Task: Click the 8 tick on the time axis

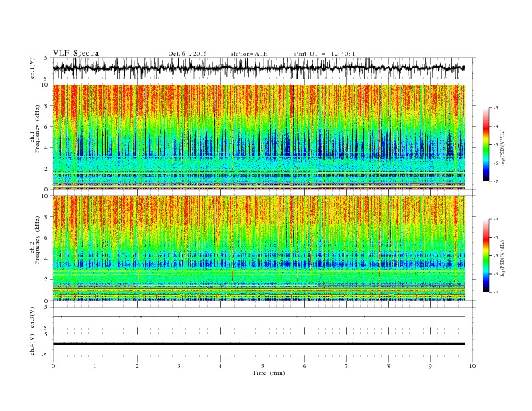Action: click(x=388, y=366)
